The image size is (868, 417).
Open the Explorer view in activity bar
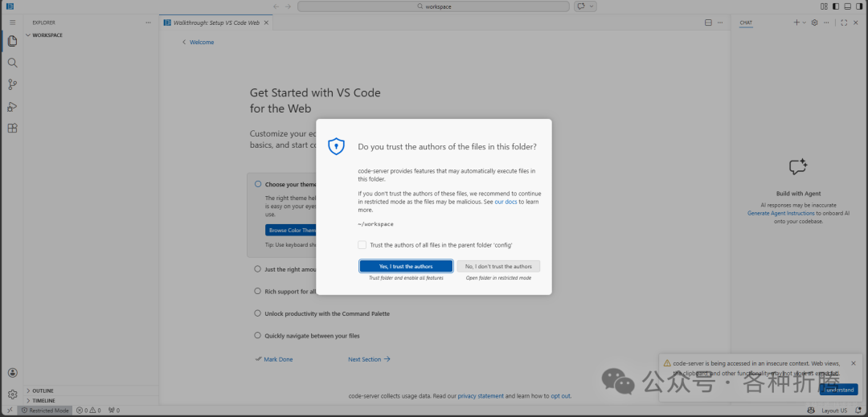(11, 42)
